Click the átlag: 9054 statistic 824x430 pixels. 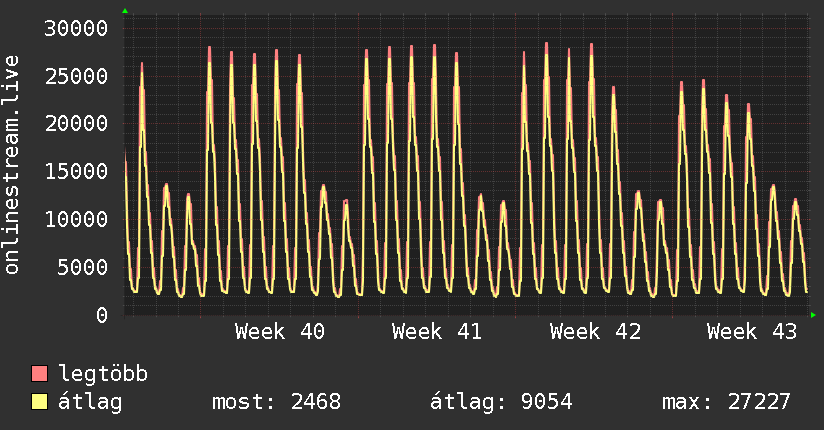[x=501, y=402]
